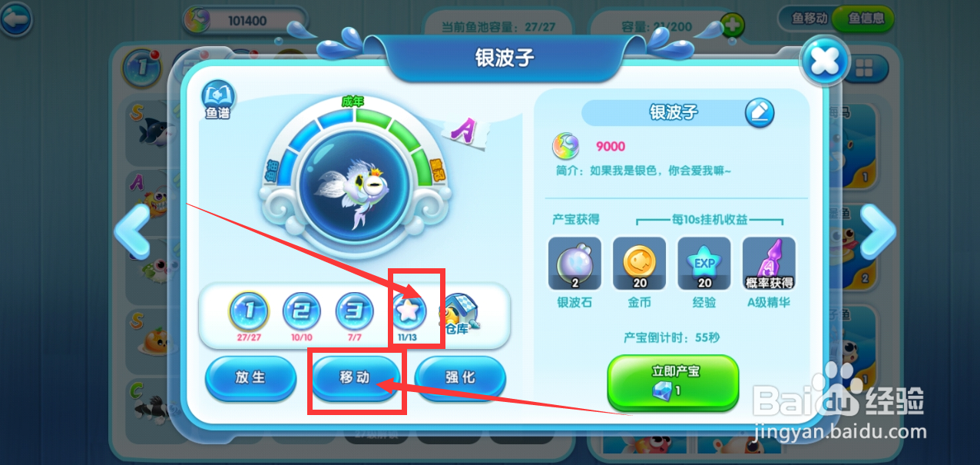Image resolution: width=980 pixels, height=465 pixels.
Task: Click the green 立即产宝 button
Action: pyautogui.click(x=673, y=381)
